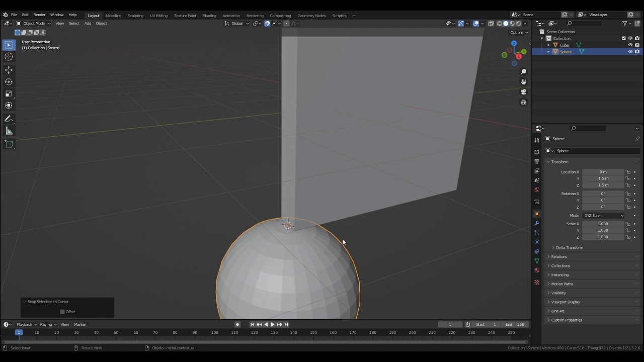The height and width of the screenshot is (362, 644).
Task: Open the Add menu in viewport
Action: click(x=88, y=24)
